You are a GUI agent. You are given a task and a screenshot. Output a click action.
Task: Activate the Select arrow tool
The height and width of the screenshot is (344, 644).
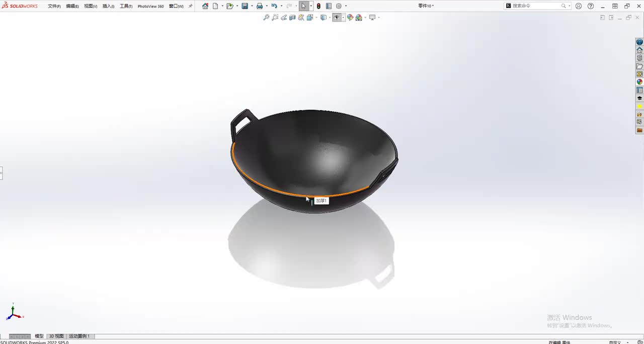point(303,6)
